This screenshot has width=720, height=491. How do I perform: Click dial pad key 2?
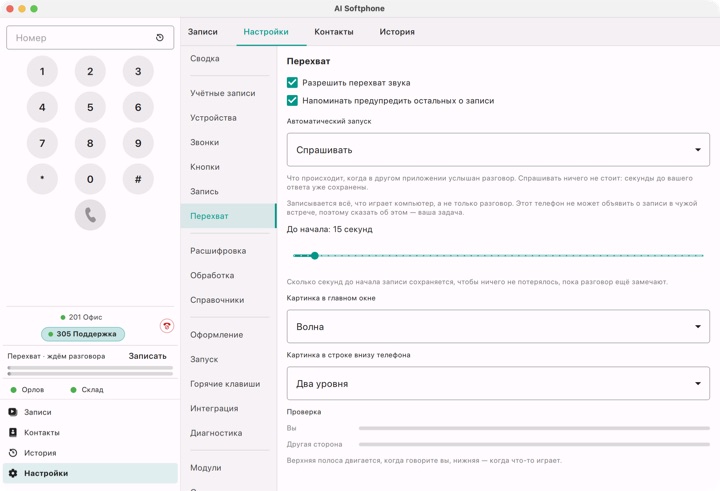[x=90, y=71]
